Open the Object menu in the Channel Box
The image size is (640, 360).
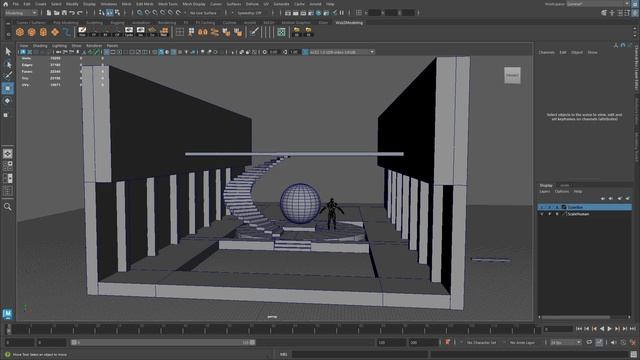[577, 52]
